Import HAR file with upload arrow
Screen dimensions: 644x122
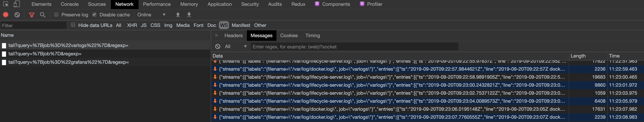pos(178,15)
